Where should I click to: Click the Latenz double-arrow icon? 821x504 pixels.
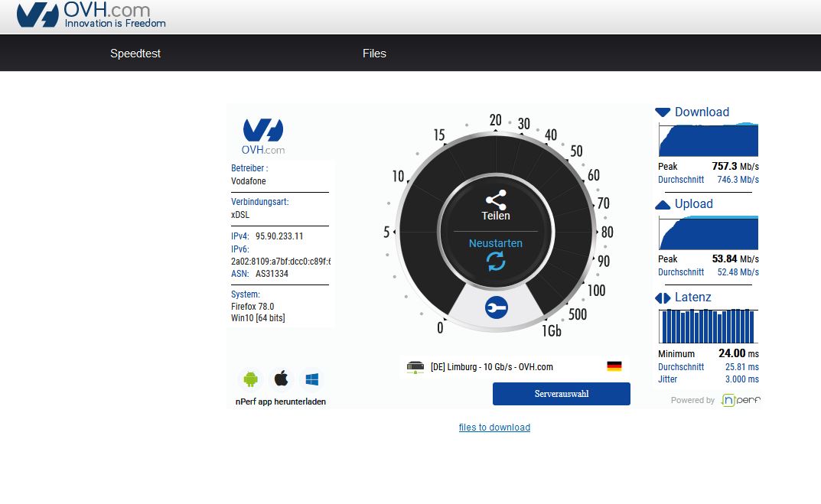click(x=663, y=298)
